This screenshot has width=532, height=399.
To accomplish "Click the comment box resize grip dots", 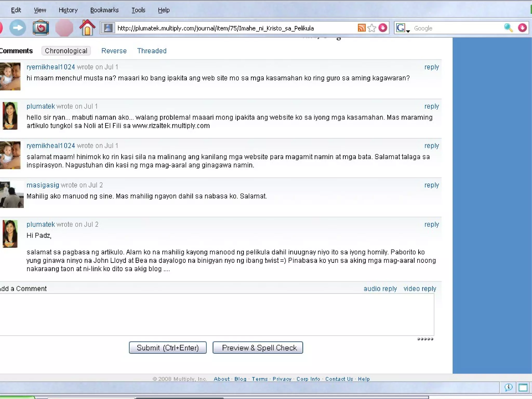I will [x=425, y=339].
